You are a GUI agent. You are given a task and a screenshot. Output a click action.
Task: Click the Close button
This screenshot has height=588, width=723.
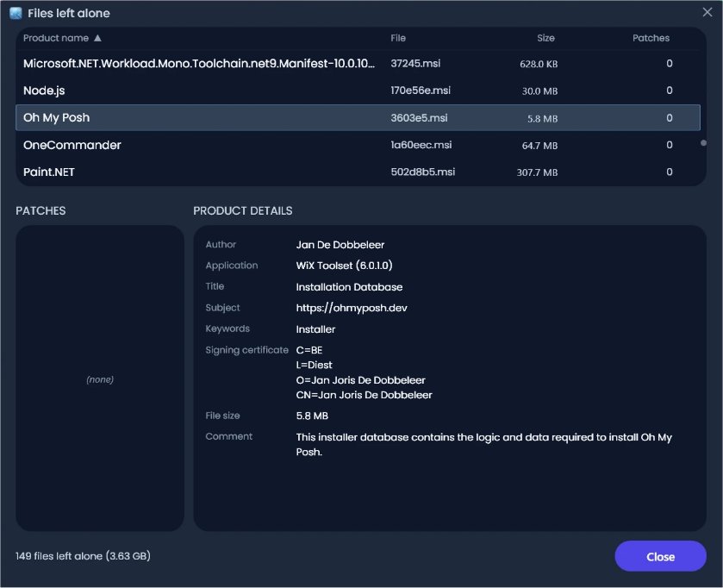[x=660, y=557]
